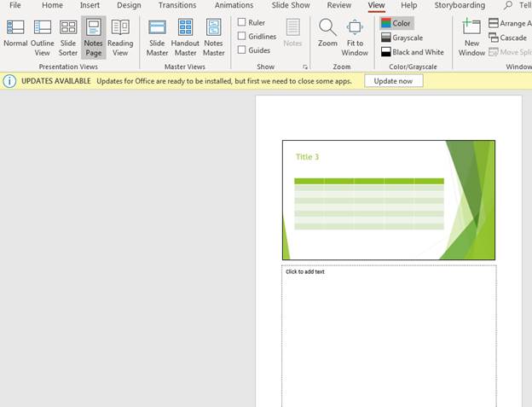
Task: Open the Home tab
Action: coord(52,5)
